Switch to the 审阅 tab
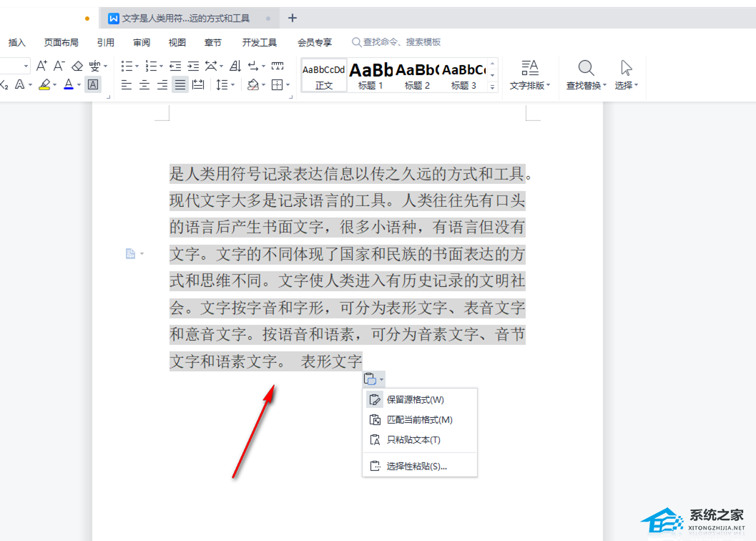The width and height of the screenshot is (756, 541). (x=142, y=42)
